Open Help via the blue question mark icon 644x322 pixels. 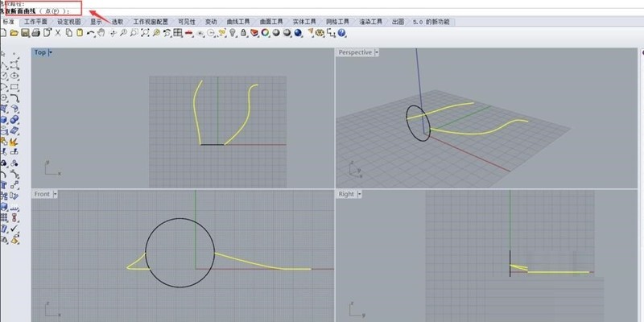coord(342,33)
